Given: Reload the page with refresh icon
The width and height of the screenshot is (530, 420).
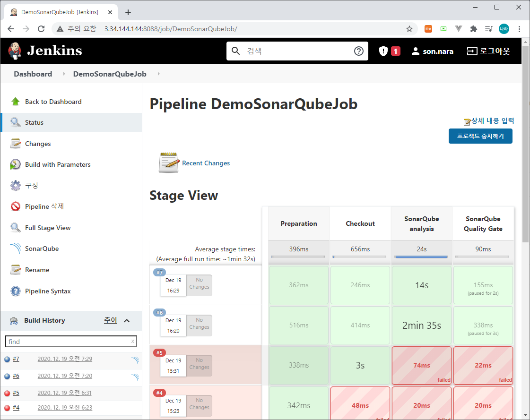Looking at the screenshot, I should [41, 29].
